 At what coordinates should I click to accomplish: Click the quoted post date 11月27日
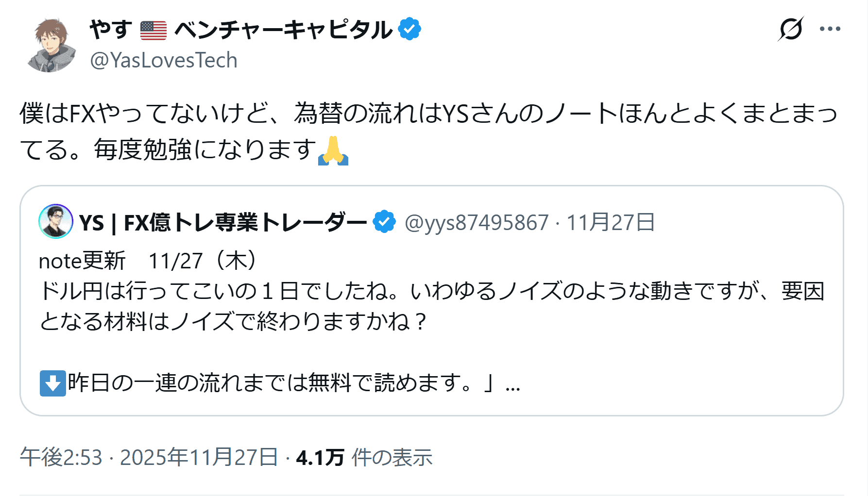pos(611,223)
